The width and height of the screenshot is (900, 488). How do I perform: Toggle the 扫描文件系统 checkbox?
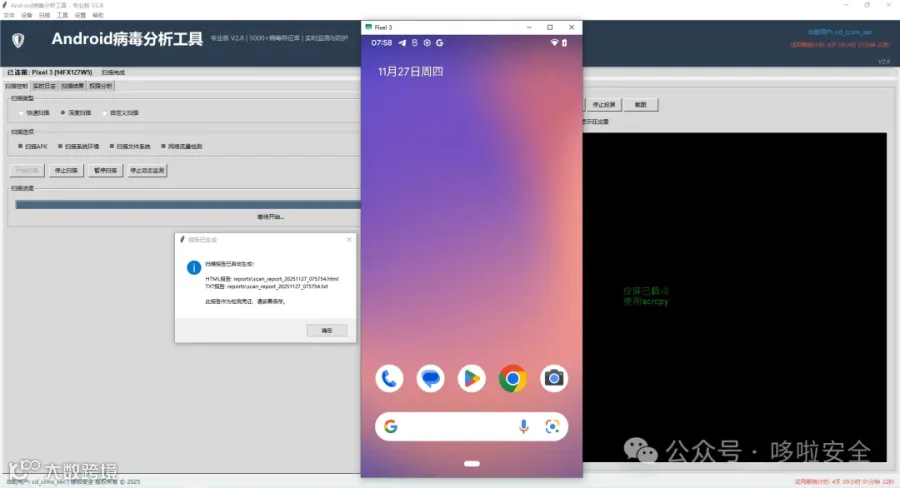(x=130, y=146)
